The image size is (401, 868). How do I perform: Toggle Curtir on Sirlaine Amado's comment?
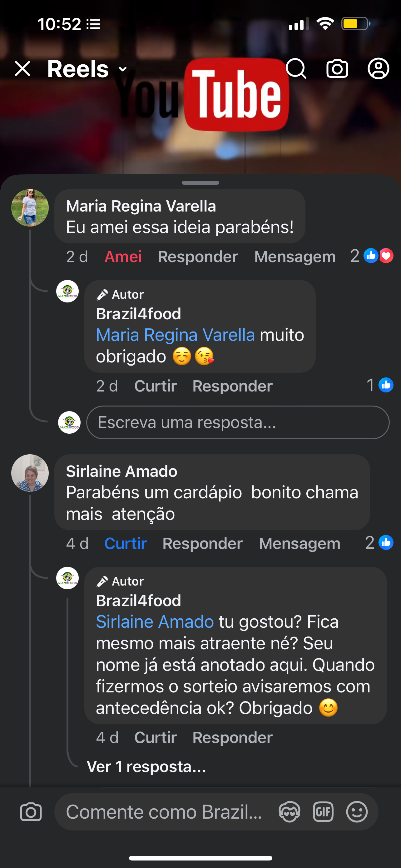125,543
